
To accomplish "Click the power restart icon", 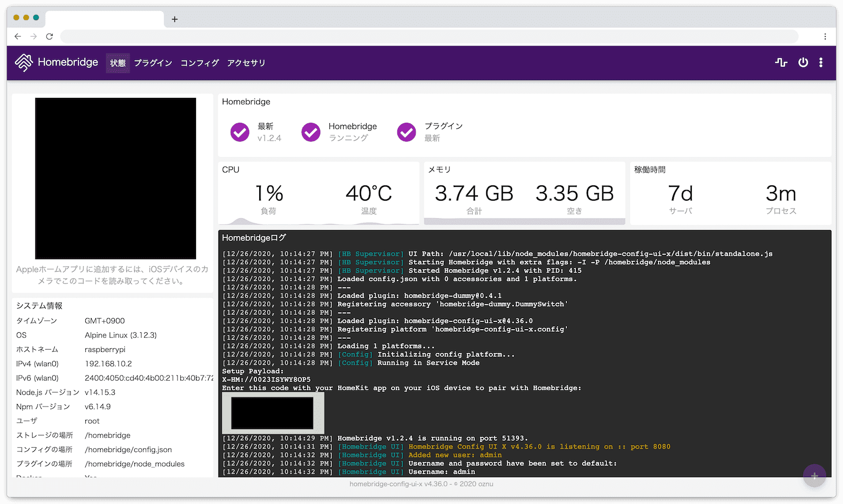I will click(x=803, y=63).
